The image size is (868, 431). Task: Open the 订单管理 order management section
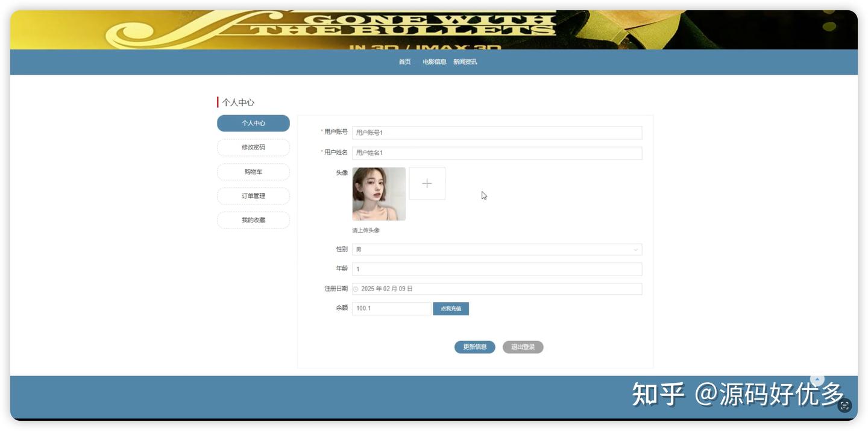point(253,195)
